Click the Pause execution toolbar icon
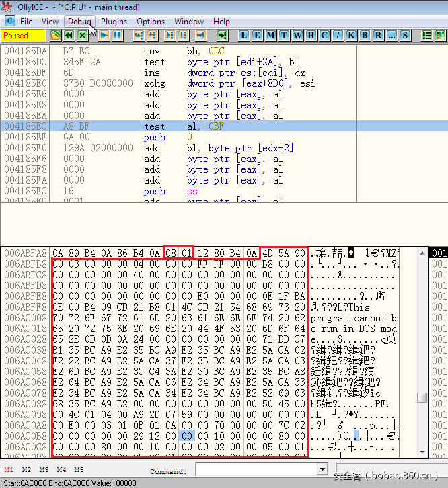The width and height of the screenshot is (448, 488). coord(117,35)
